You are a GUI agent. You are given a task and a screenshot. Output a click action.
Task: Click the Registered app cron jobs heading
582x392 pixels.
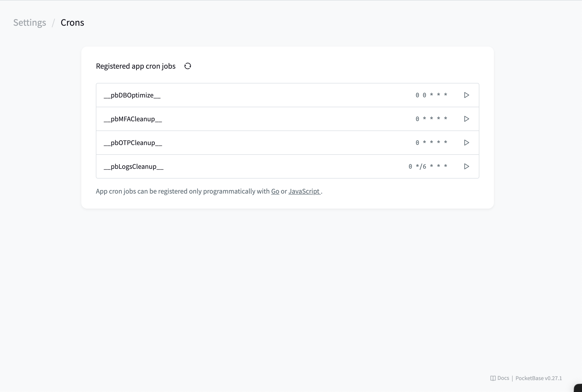136,66
